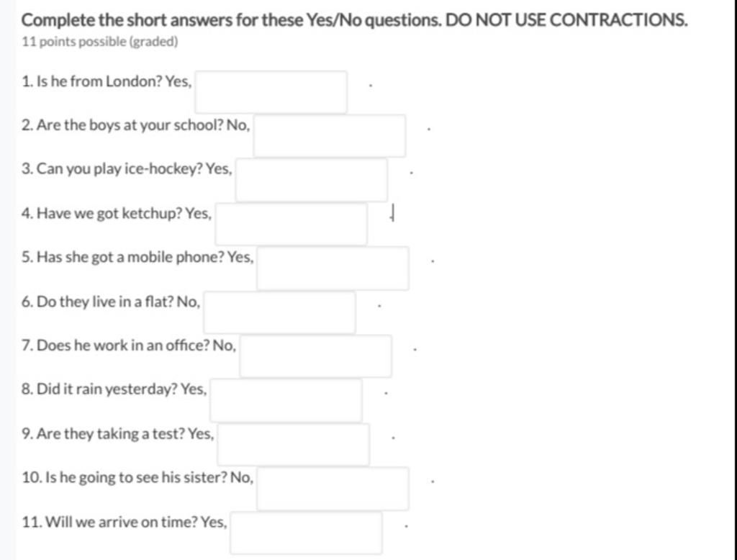Select the input for "Are the boys at your school?"
This screenshot has width=737, height=560.
tap(330, 136)
